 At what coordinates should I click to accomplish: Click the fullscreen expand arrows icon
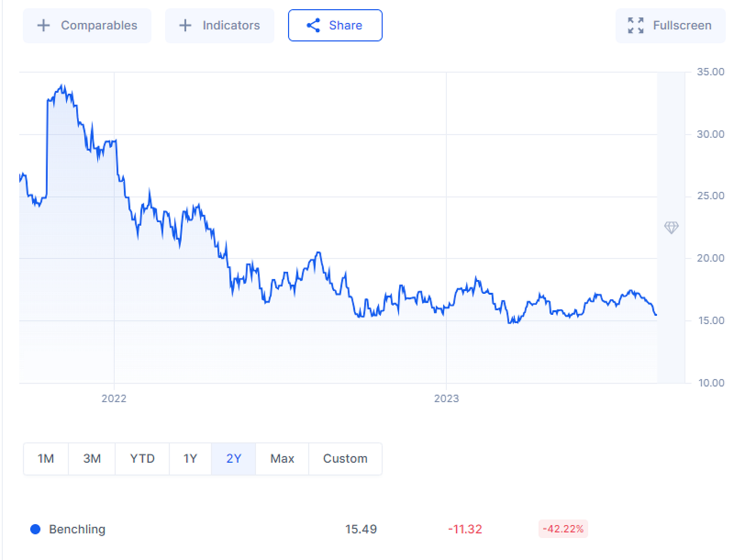(x=636, y=26)
